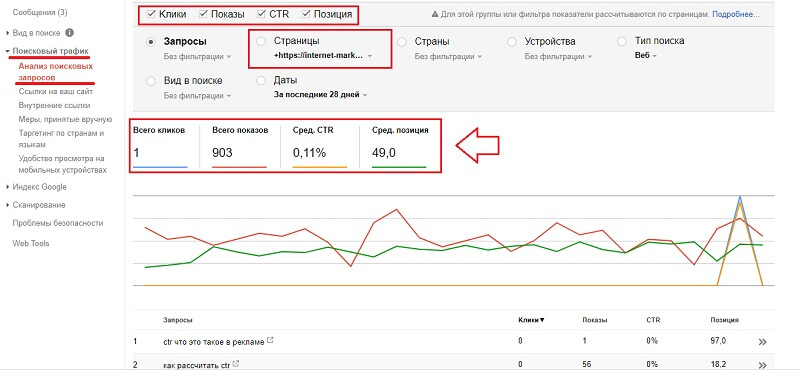Open Ссылки на ваш сайт

point(56,91)
